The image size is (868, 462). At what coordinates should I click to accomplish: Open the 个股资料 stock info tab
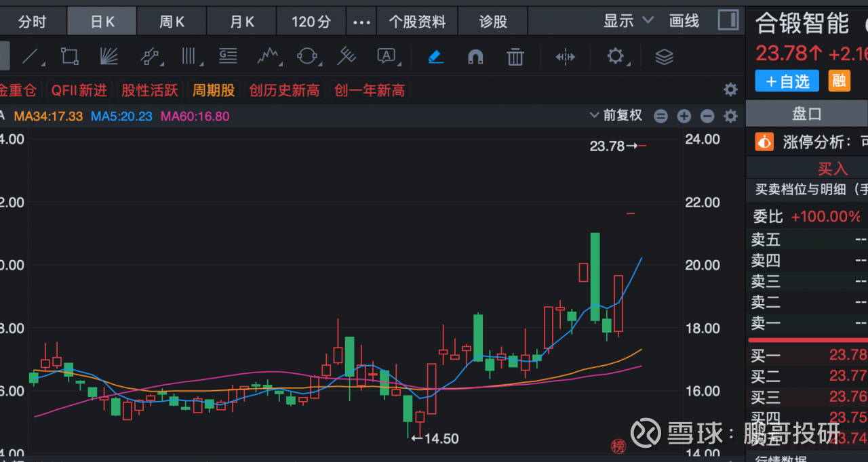click(x=417, y=22)
